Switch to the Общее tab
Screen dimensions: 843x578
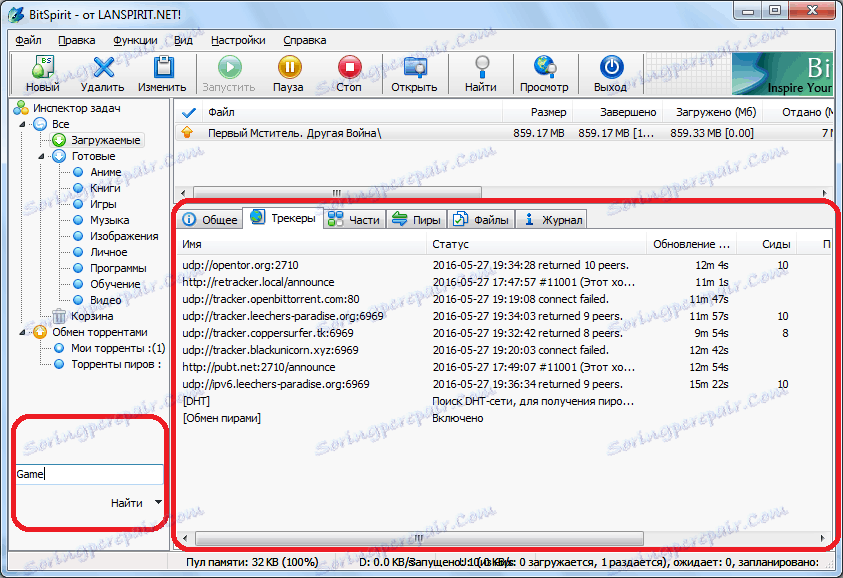pos(210,219)
